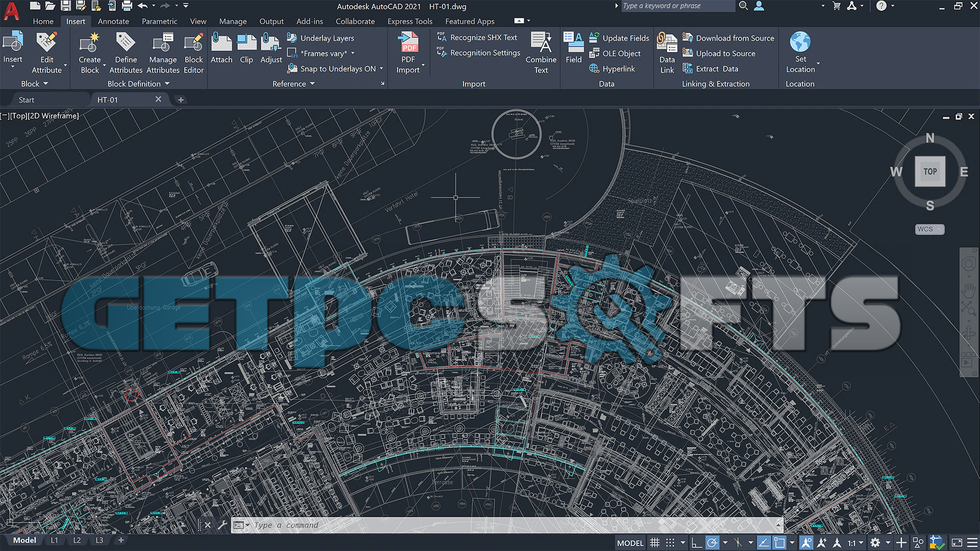
Task: Toggle Object Snap Tracking in status bar
Action: (x=764, y=543)
